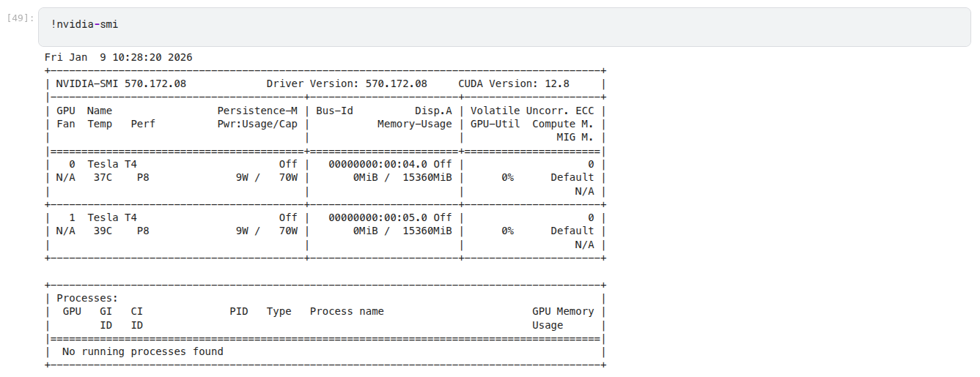The height and width of the screenshot is (377, 980).
Task: Click the NVIDIA-SMI 570.172.08 version text
Action: pyautogui.click(x=121, y=83)
